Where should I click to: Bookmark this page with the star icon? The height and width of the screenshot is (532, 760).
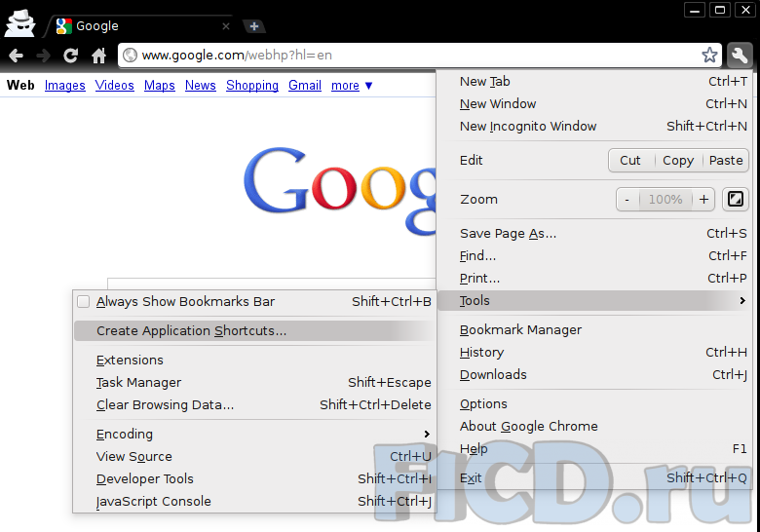click(x=709, y=56)
